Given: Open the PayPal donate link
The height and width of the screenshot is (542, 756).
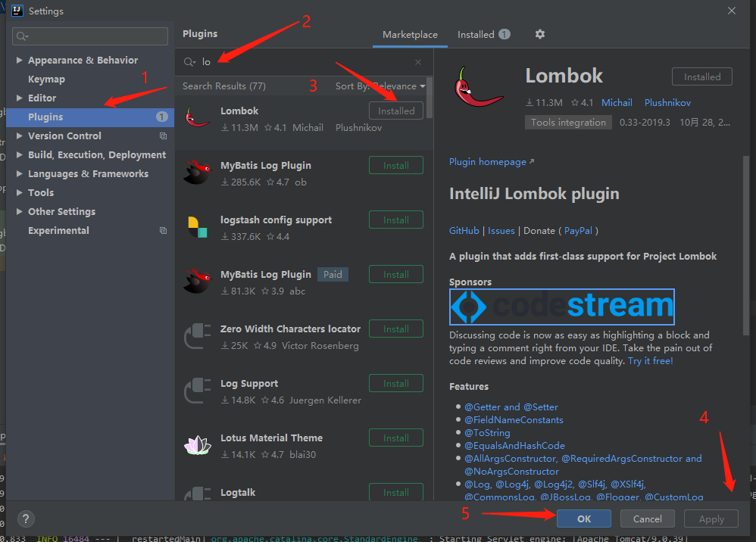Looking at the screenshot, I should (578, 231).
